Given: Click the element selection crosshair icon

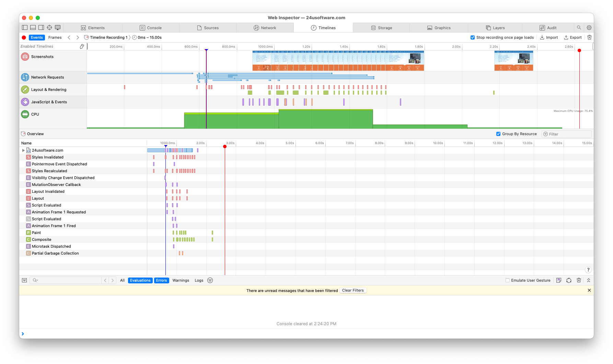Looking at the screenshot, I should tap(49, 28).
